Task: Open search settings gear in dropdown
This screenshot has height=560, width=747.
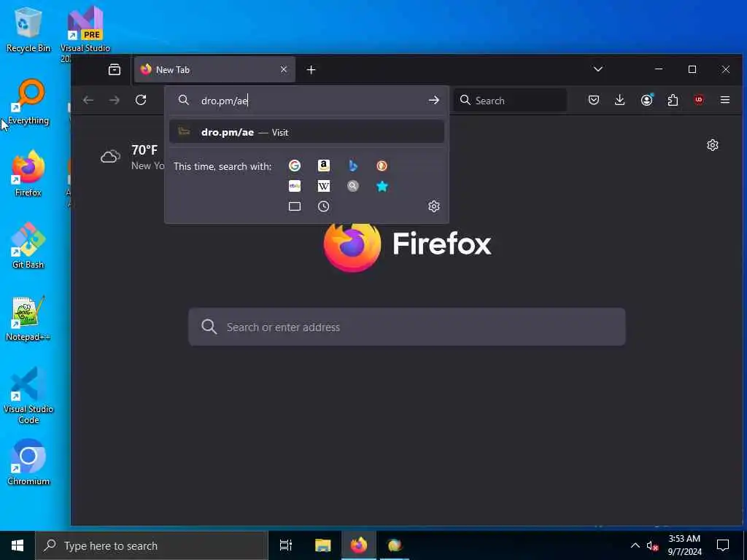Action: pyautogui.click(x=433, y=206)
